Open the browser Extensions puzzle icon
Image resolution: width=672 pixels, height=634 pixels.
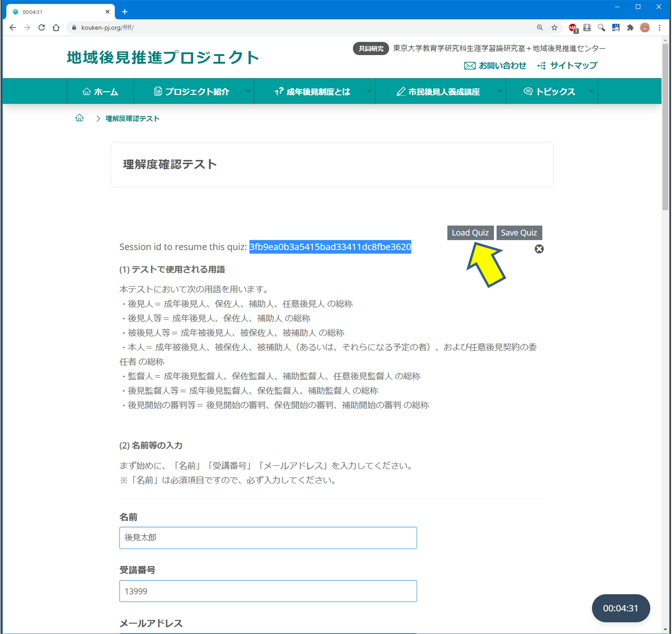click(x=630, y=28)
